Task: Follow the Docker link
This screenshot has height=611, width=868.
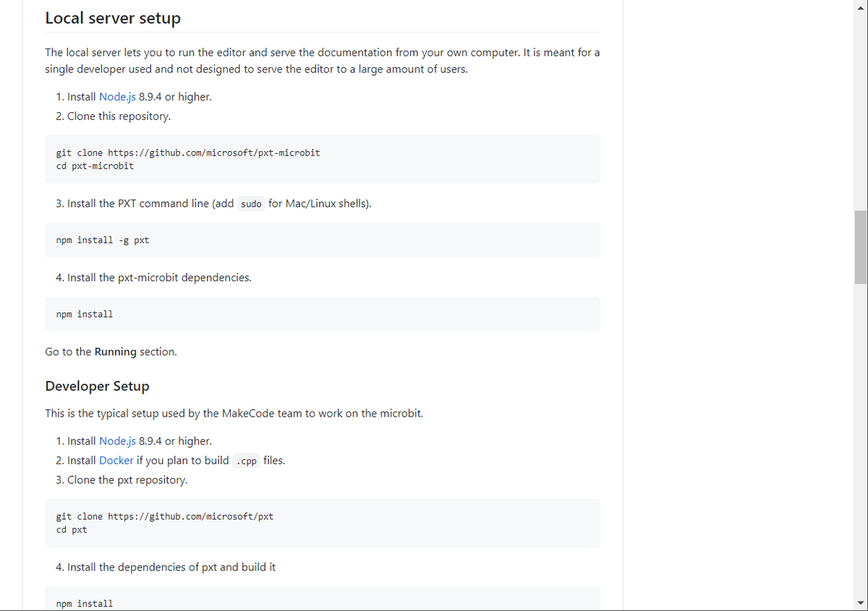Action: click(116, 461)
